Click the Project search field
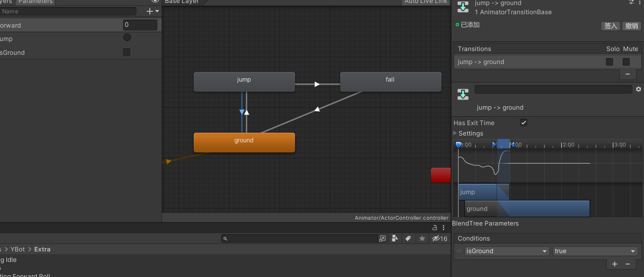Viewport: 644px width, 277px height. 300,239
